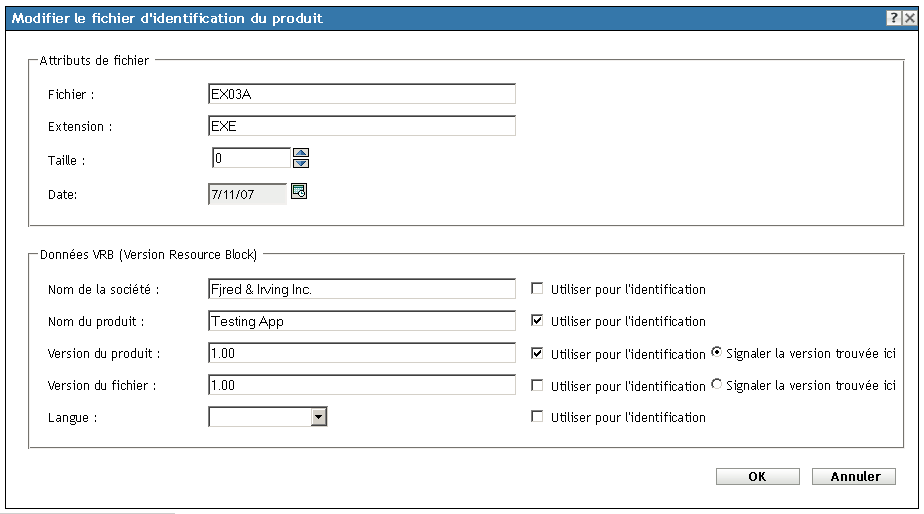Increase Taille value with up arrow
The image size is (924, 514).
[x=300, y=152]
